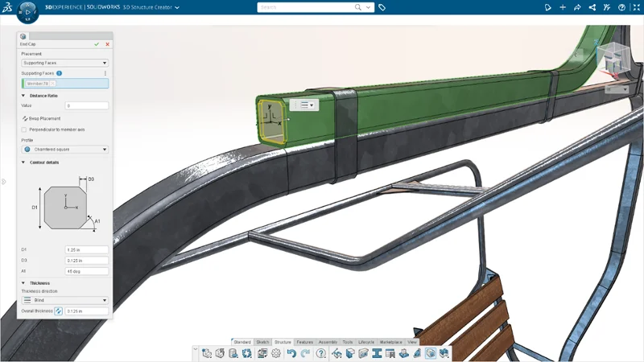The height and width of the screenshot is (362, 644).
Task: Collapse the Contour details section
Action: [23, 162]
